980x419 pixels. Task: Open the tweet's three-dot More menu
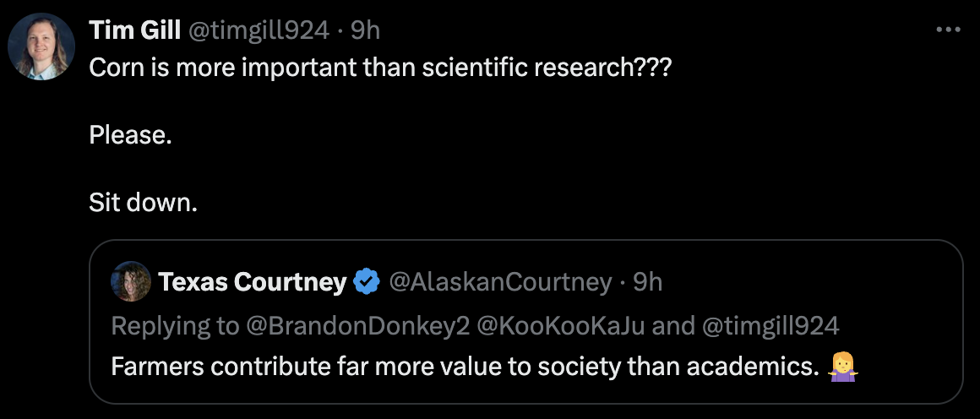949,30
